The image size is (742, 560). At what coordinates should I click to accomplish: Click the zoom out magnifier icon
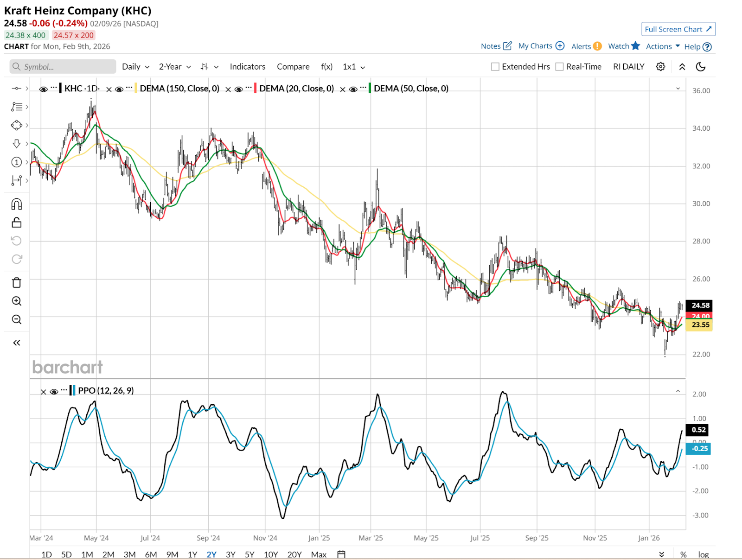[17, 319]
